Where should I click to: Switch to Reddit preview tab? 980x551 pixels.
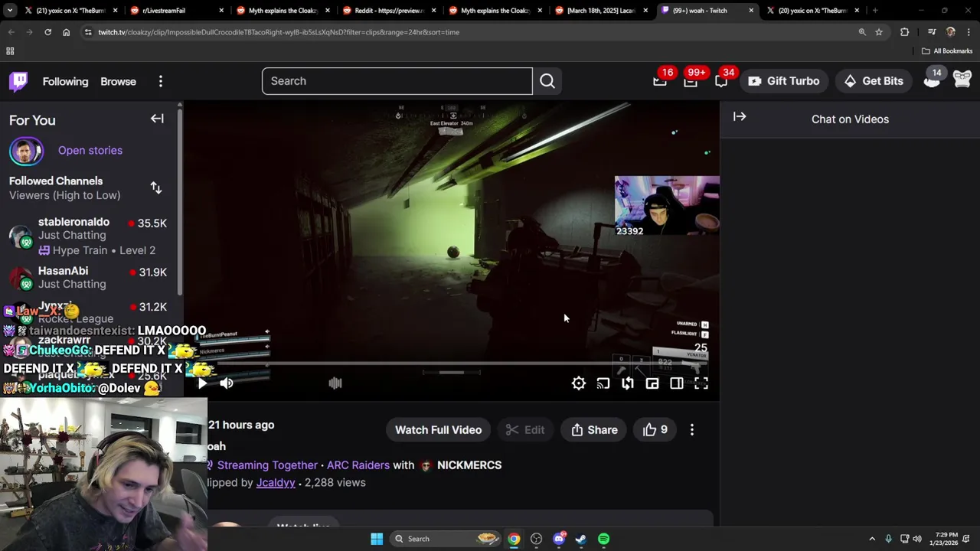point(388,11)
